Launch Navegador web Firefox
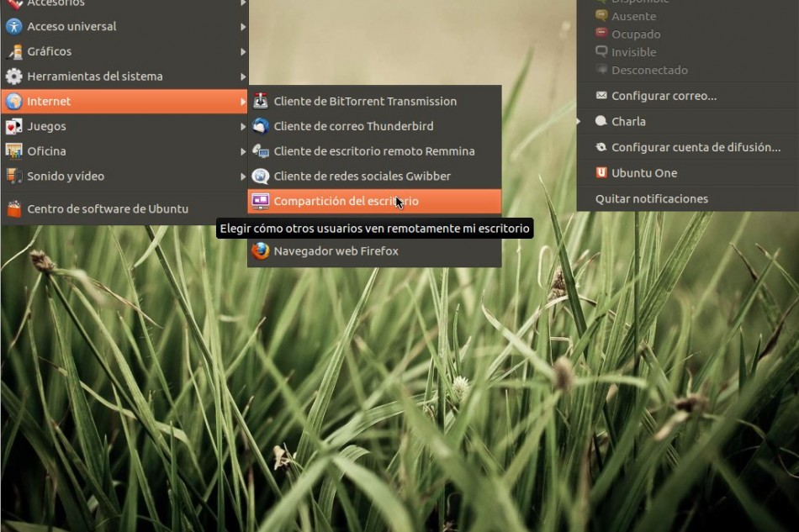The width and height of the screenshot is (799, 532). click(374, 251)
